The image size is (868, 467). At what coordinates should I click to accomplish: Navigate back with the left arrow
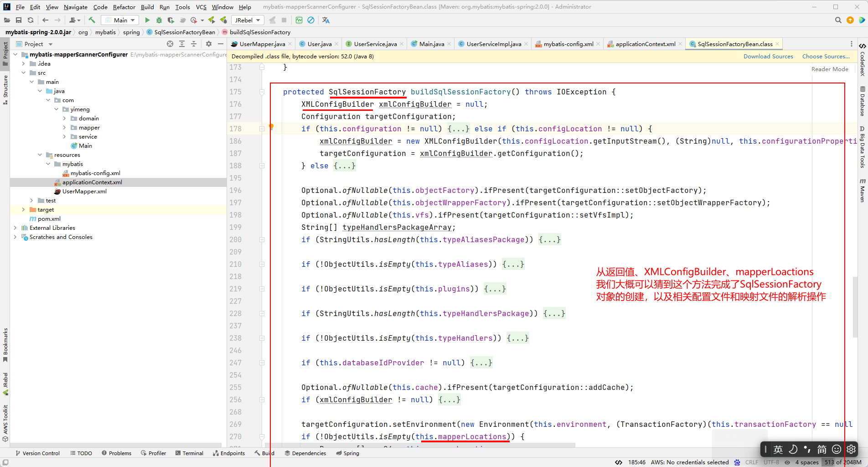(x=45, y=20)
